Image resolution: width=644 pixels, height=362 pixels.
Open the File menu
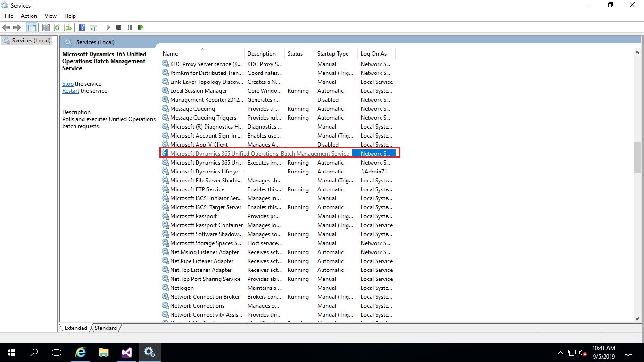pyautogui.click(x=9, y=16)
